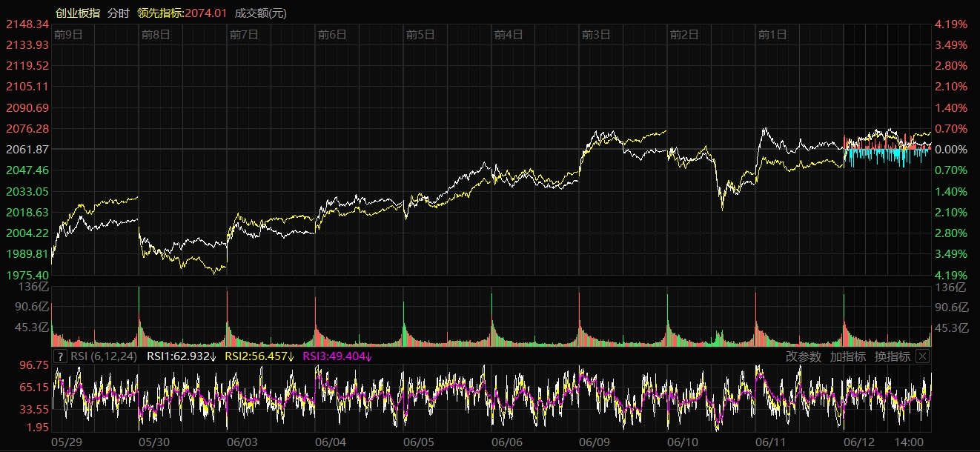Click the 14:00 time on the axis
Viewport: 980px width, 452px height.
pos(910,442)
